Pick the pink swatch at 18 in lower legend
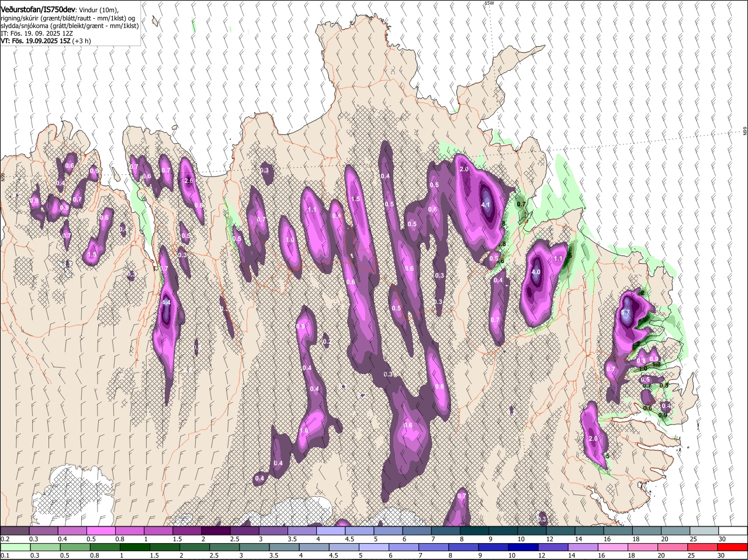 point(643,548)
